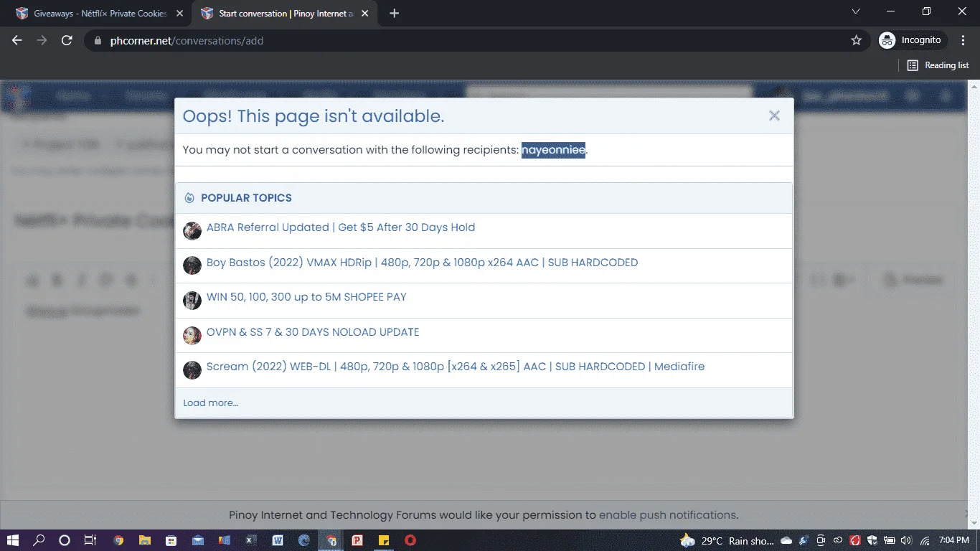Open a new browser tab
Viewport: 980px width, 551px height.
[x=394, y=14]
